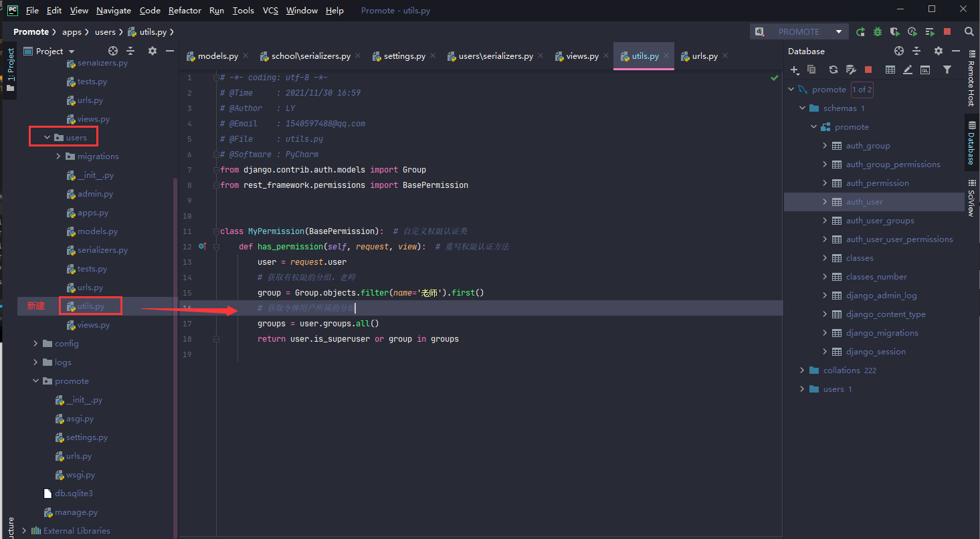980x539 pixels.
Task: Click the Rerun icon in run toolbar
Action: point(860,31)
